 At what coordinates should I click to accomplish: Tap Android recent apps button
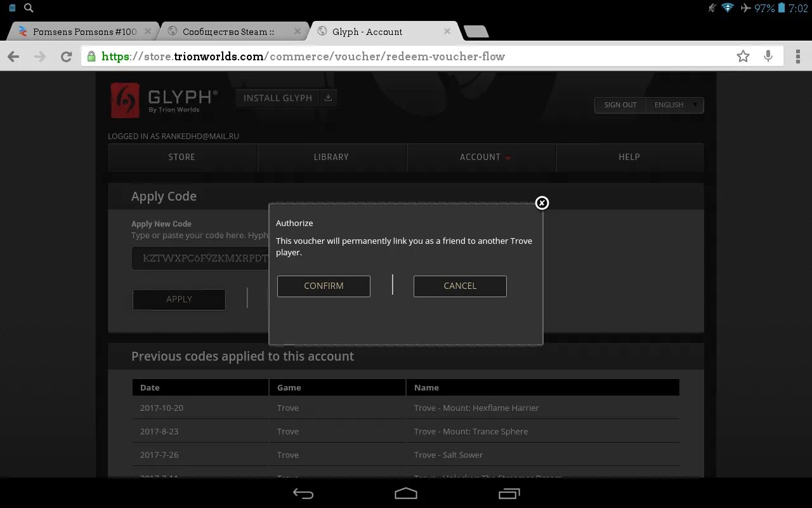tap(509, 493)
